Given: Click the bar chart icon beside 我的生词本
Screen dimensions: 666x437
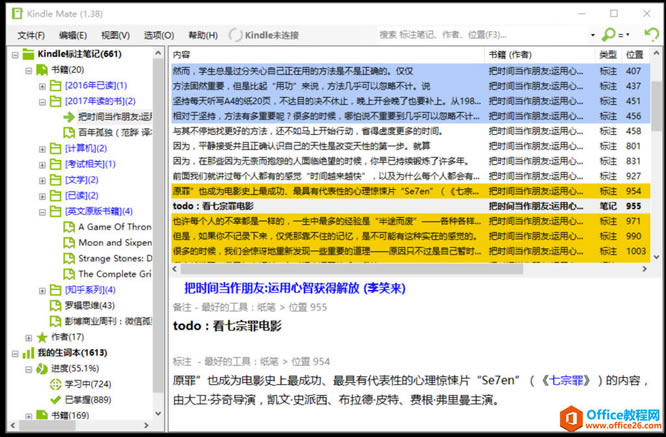Looking at the screenshot, I should coord(28,352).
